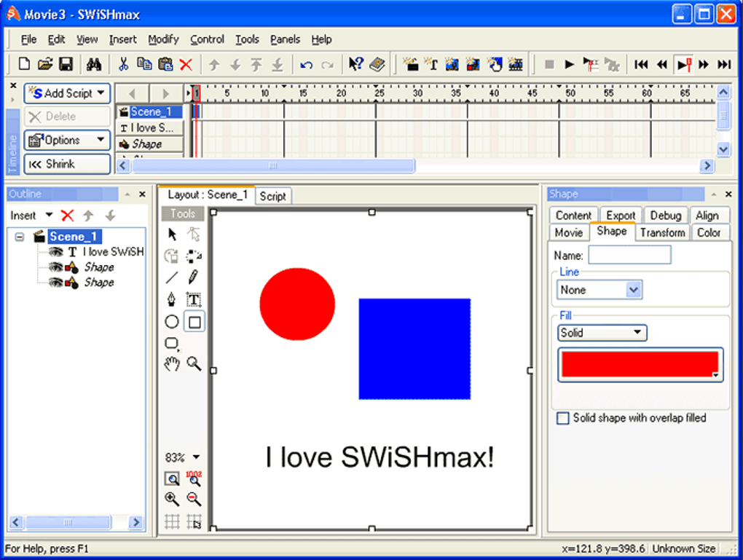
Task: Enable 'Solid shape with overlap filled'
Action: click(562, 418)
